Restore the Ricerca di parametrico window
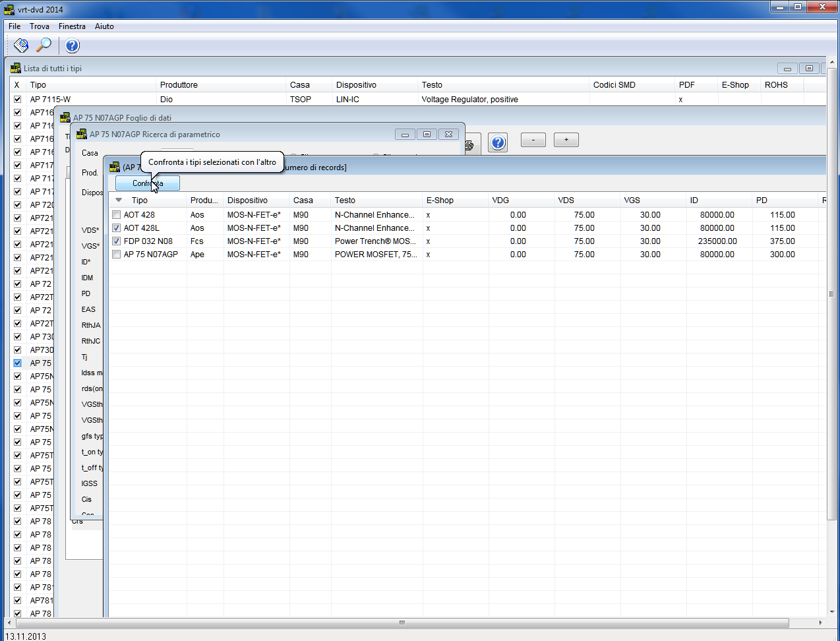The width and height of the screenshot is (840, 641). click(x=427, y=135)
